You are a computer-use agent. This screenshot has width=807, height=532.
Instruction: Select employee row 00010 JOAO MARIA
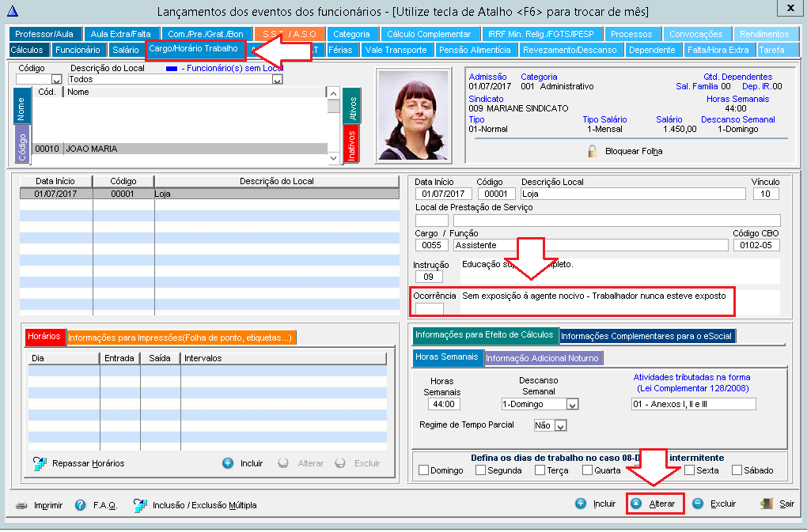pos(180,149)
